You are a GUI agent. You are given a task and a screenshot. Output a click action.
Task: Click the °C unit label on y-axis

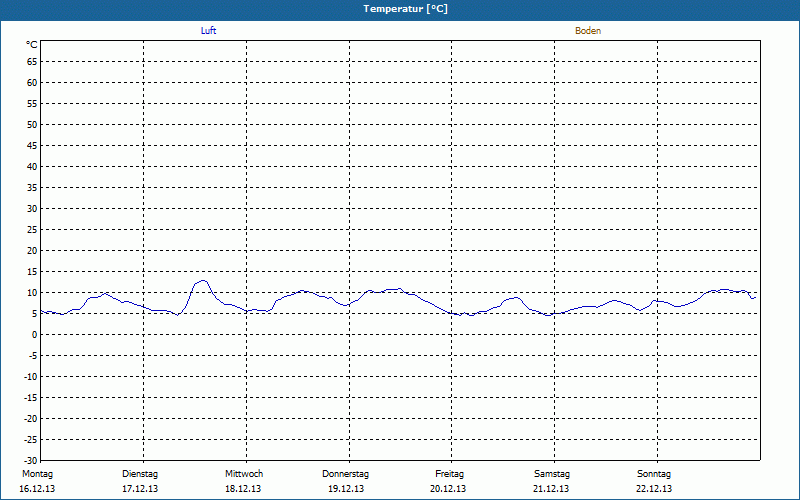32,44
